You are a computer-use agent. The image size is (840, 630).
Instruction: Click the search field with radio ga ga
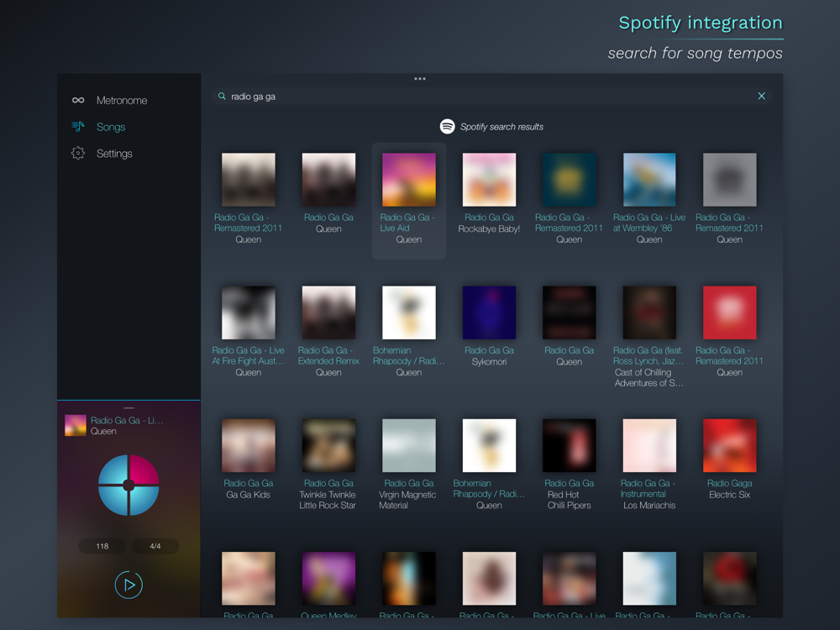491,97
